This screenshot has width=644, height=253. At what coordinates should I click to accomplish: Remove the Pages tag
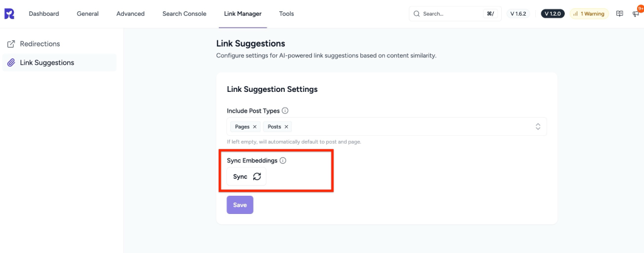(x=255, y=126)
